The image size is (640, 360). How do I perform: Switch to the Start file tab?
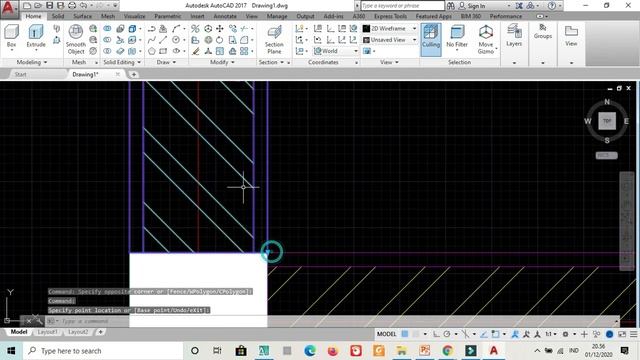click(x=20, y=74)
